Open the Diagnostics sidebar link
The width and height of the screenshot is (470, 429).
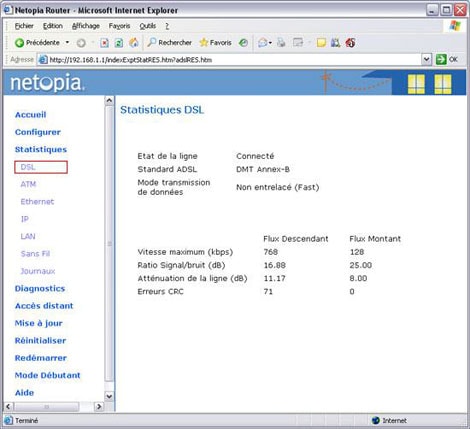click(40, 288)
